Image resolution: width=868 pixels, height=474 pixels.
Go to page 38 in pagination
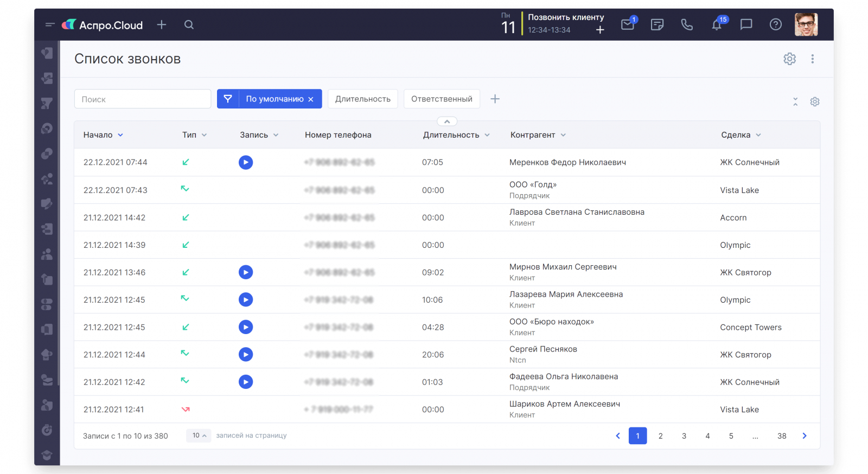[x=782, y=436]
